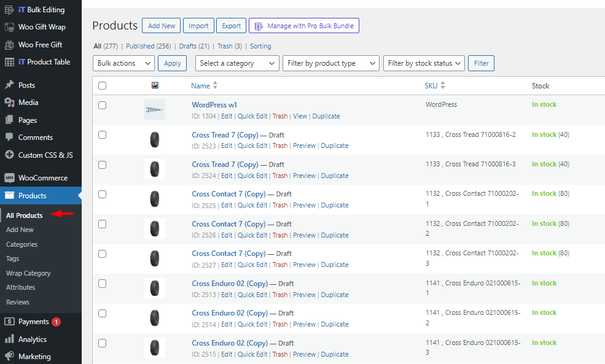Select checkbox for product ID 2514
The height and width of the screenshot is (364, 605).
tap(102, 313)
